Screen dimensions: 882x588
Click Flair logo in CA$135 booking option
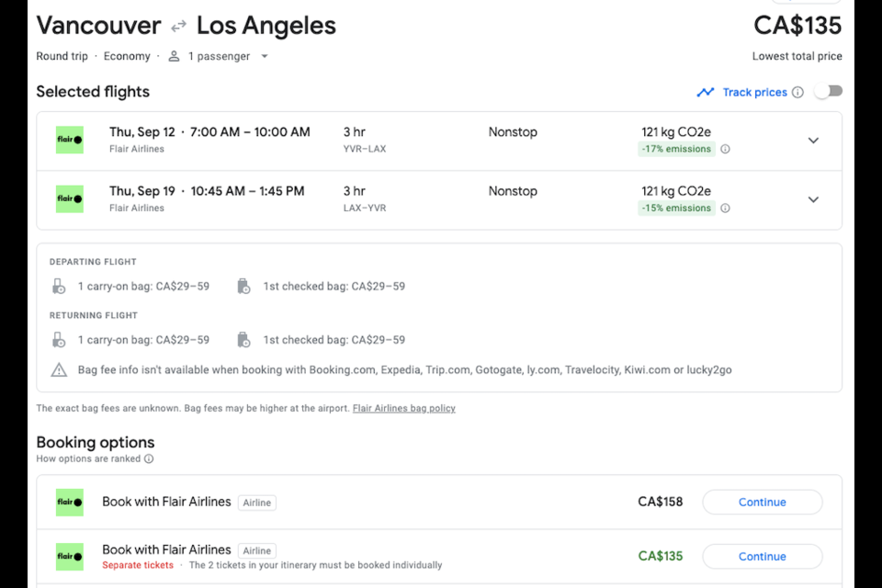click(70, 557)
